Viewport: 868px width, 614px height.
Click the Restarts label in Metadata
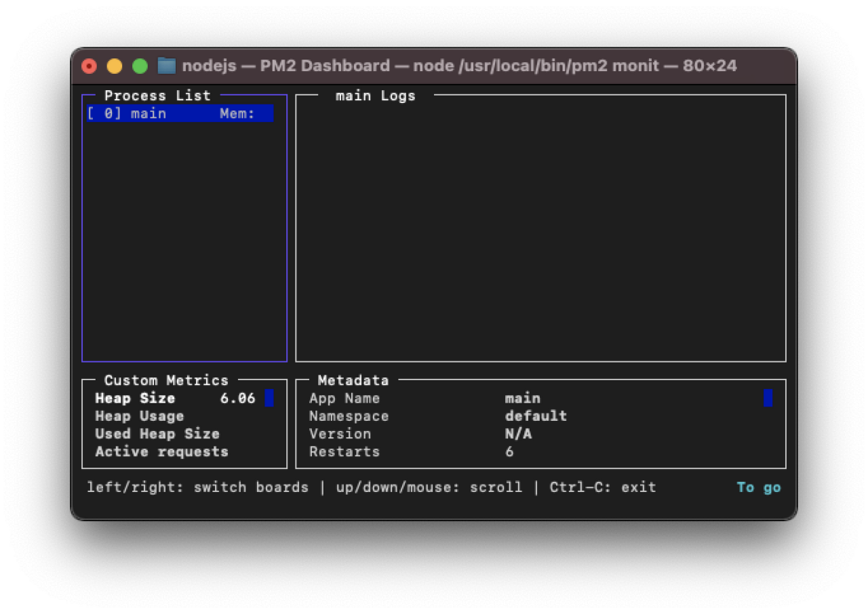[344, 451]
